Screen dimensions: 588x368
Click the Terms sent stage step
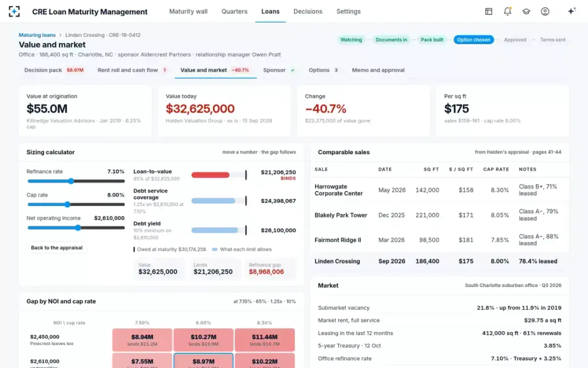[x=553, y=40]
